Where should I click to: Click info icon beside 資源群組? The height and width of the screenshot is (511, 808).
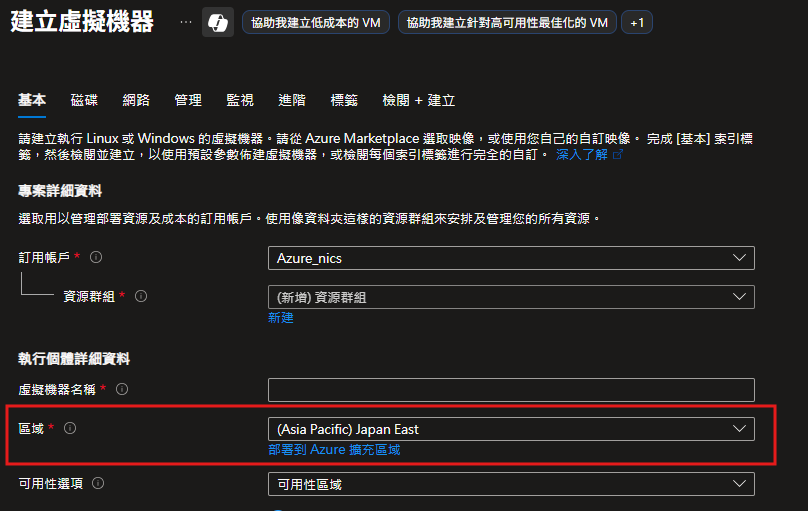(x=141, y=296)
